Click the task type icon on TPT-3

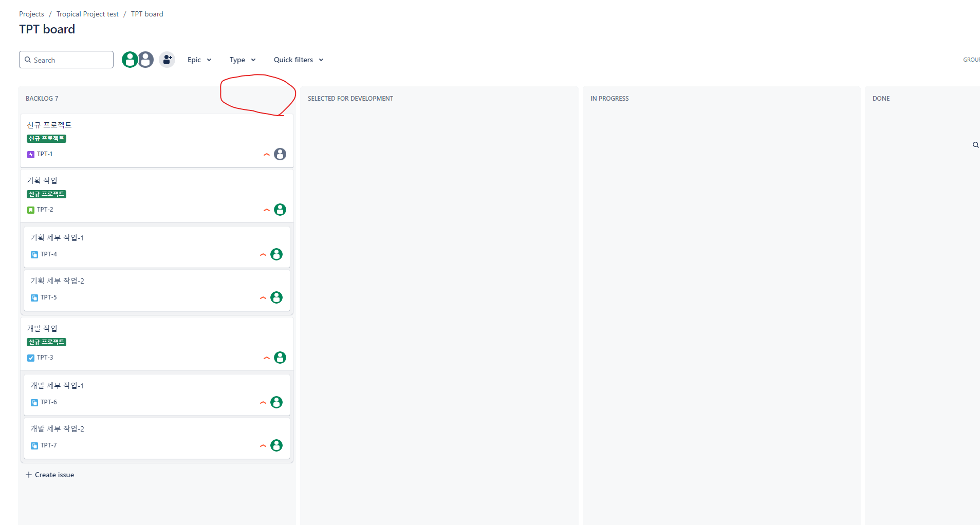[x=31, y=358]
